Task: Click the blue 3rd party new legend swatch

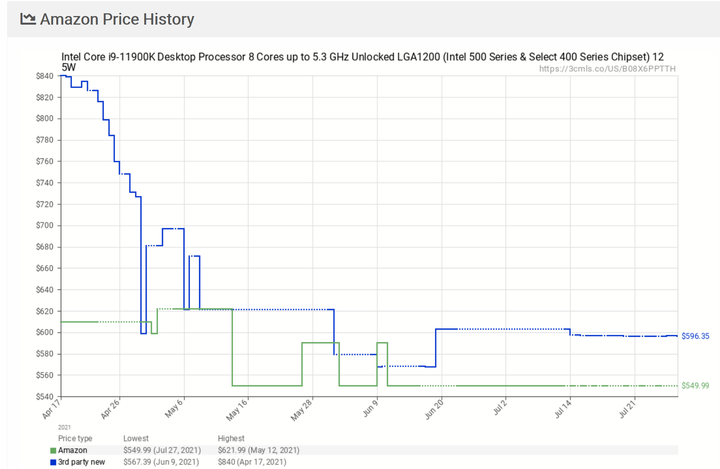Action: [x=53, y=463]
